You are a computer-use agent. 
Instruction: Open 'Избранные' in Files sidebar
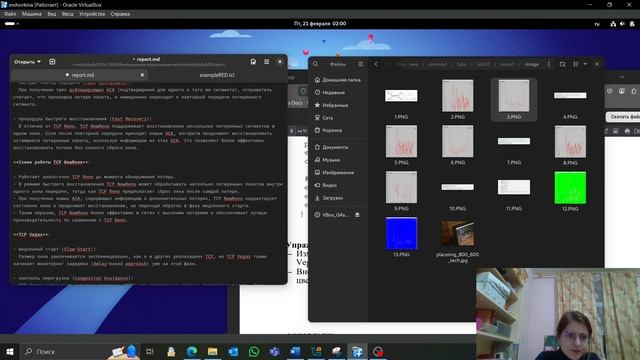click(x=337, y=105)
